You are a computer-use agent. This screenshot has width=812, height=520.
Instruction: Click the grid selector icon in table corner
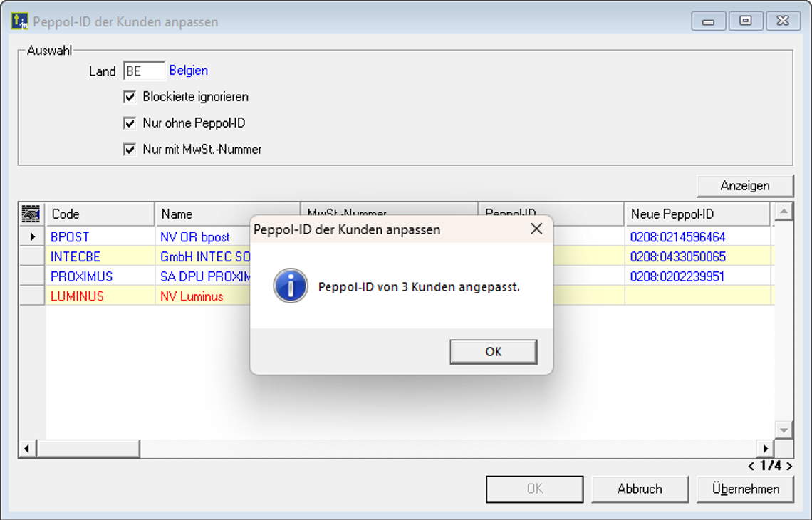click(31, 214)
